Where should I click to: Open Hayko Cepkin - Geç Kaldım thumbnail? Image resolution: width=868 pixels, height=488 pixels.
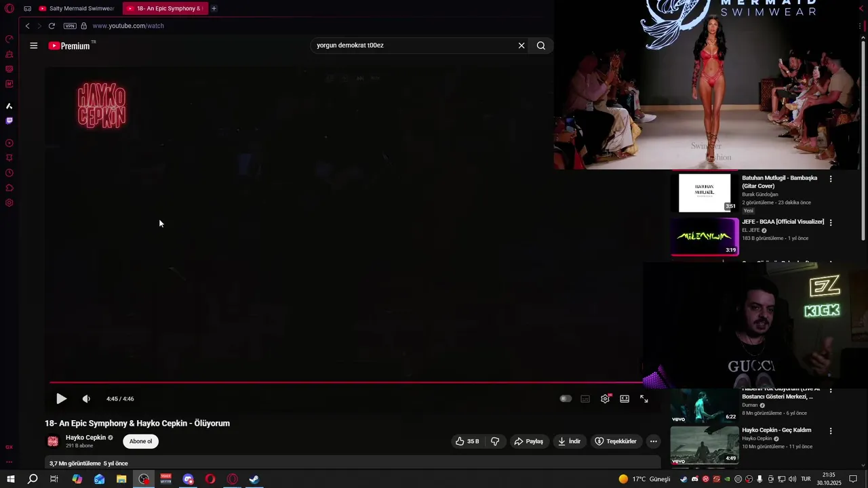pos(705,445)
